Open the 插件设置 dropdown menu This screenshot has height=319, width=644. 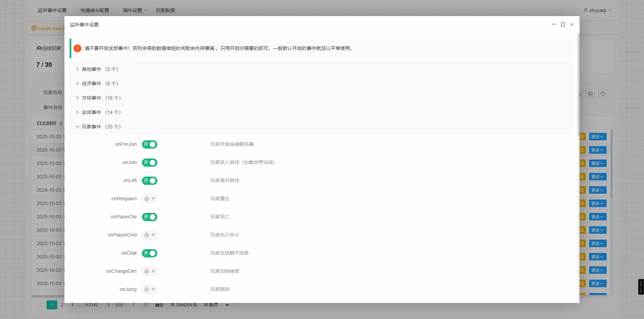pyautogui.click(x=135, y=10)
